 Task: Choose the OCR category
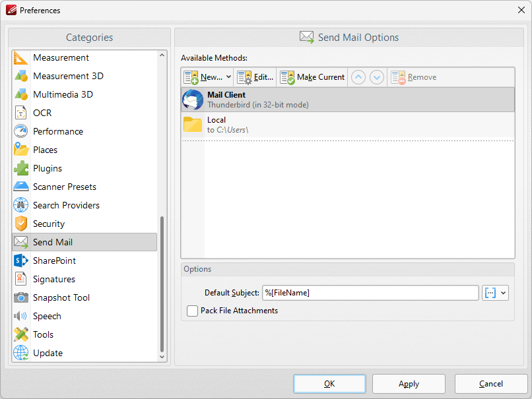(x=84, y=113)
